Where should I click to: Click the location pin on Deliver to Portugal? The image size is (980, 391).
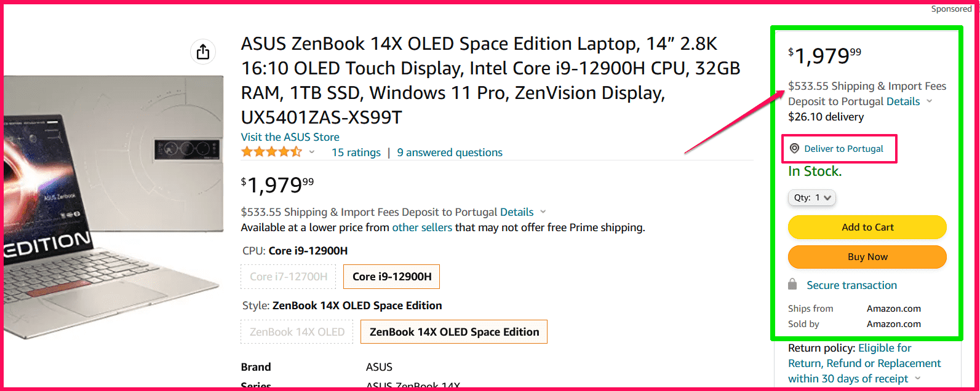(x=794, y=149)
